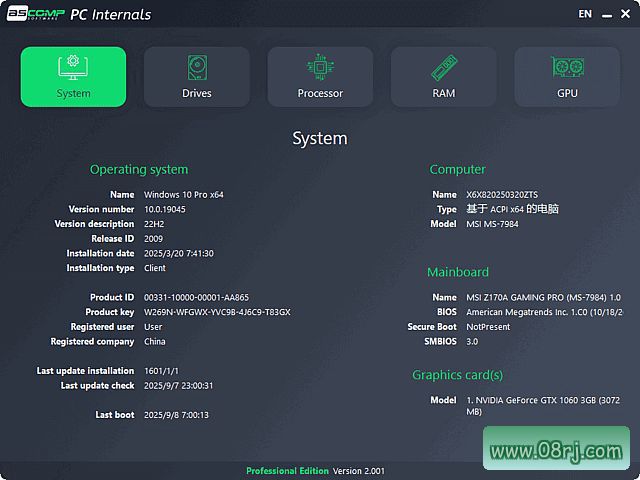Select the Windows 10 Pro x64 value

tap(184, 195)
